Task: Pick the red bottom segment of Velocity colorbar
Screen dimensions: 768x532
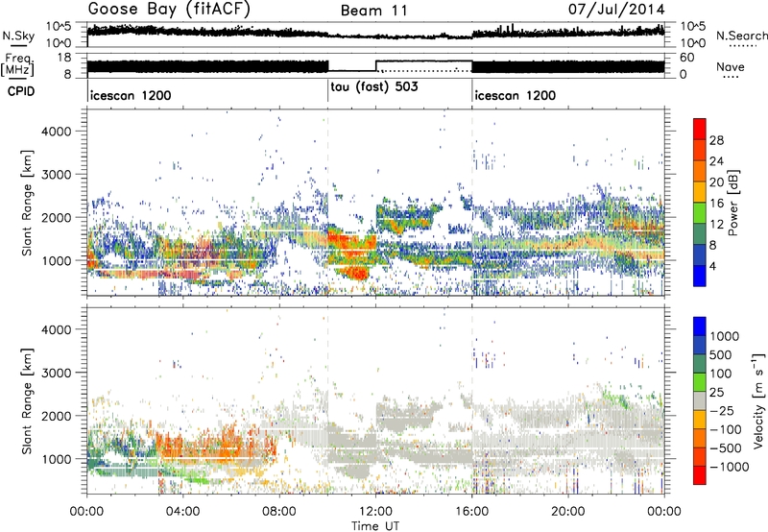Action: pyautogui.click(x=700, y=475)
